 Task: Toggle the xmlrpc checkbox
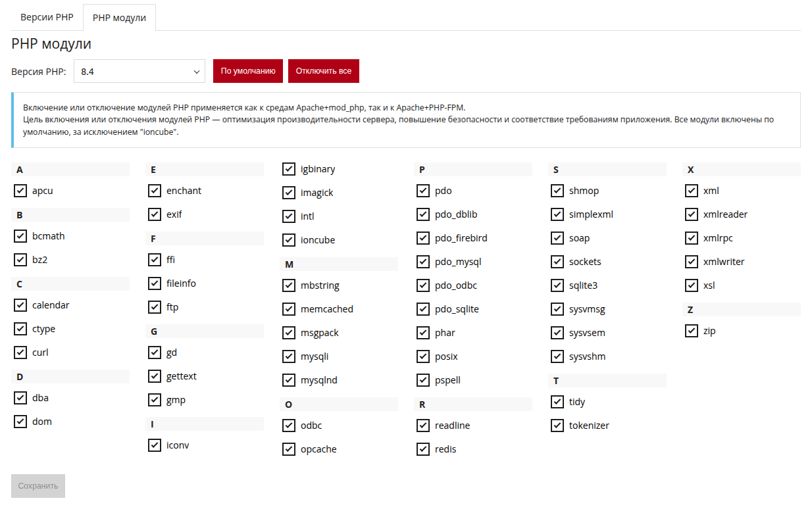point(692,238)
